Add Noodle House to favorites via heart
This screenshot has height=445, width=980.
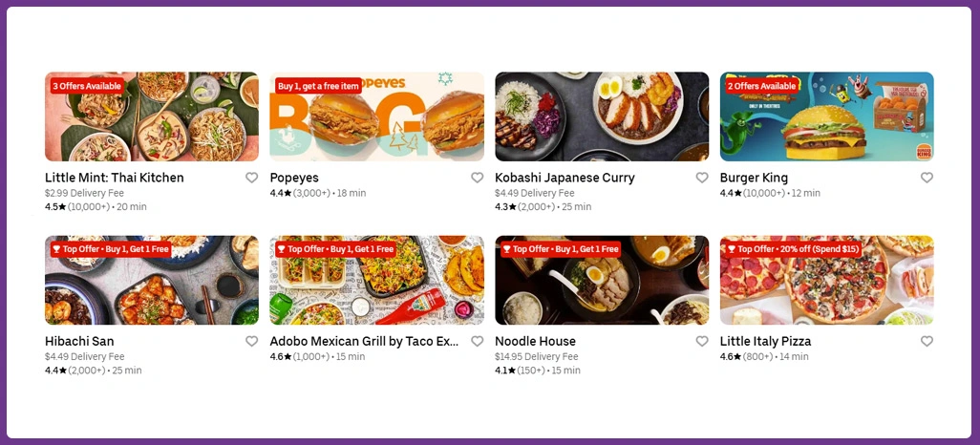[x=702, y=341]
